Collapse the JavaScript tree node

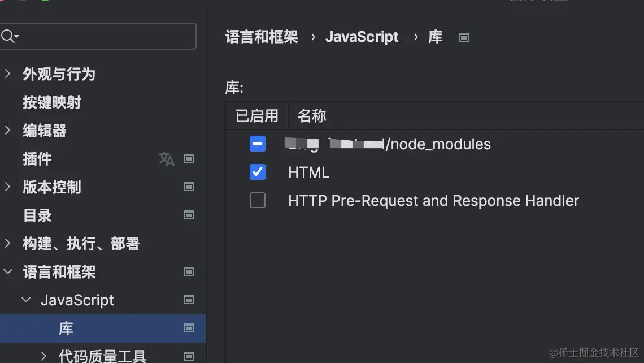[x=26, y=300]
